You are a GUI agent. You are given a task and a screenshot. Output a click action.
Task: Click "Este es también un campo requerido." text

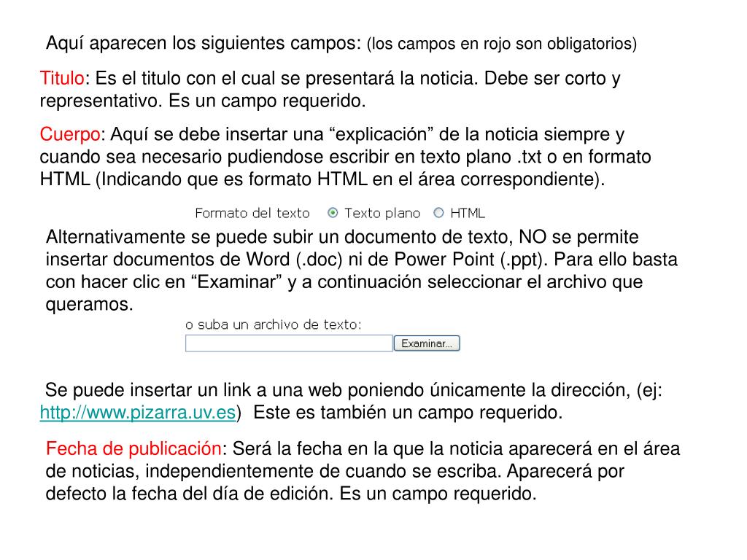pos(408,413)
